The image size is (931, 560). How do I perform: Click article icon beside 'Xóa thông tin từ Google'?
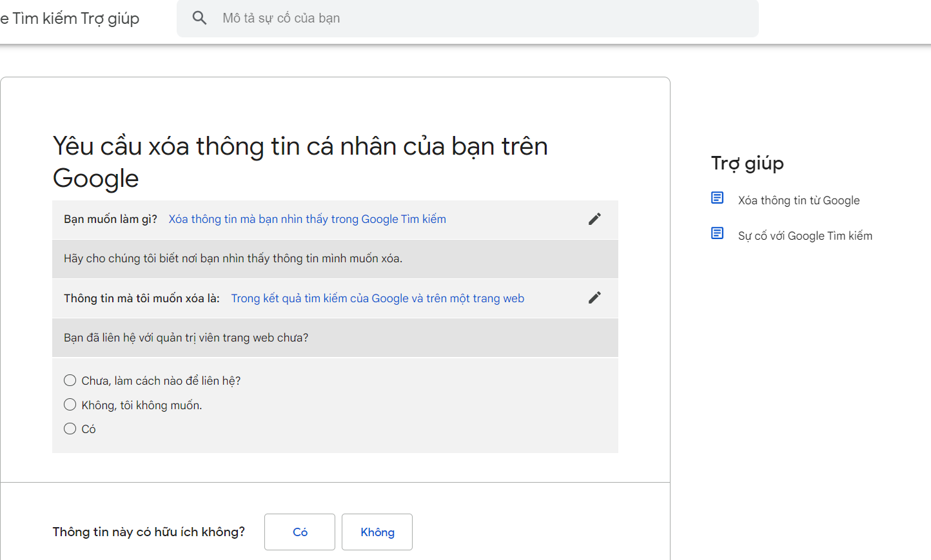(x=717, y=198)
